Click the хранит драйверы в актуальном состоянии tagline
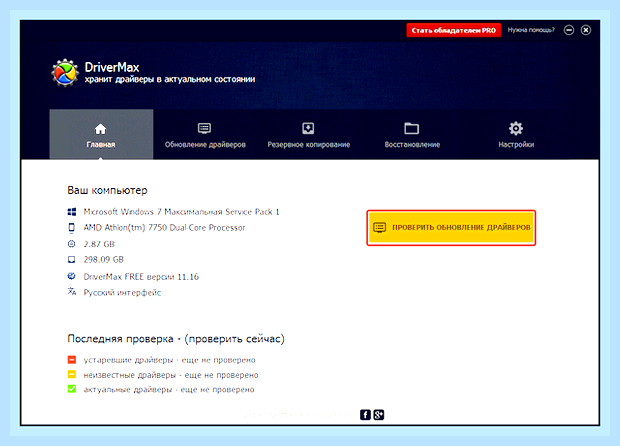Image resolution: width=620 pixels, height=446 pixels. click(170, 79)
